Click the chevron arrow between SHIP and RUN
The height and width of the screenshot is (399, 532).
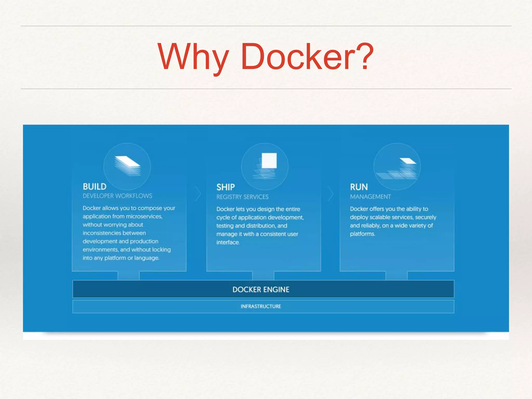(330, 194)
